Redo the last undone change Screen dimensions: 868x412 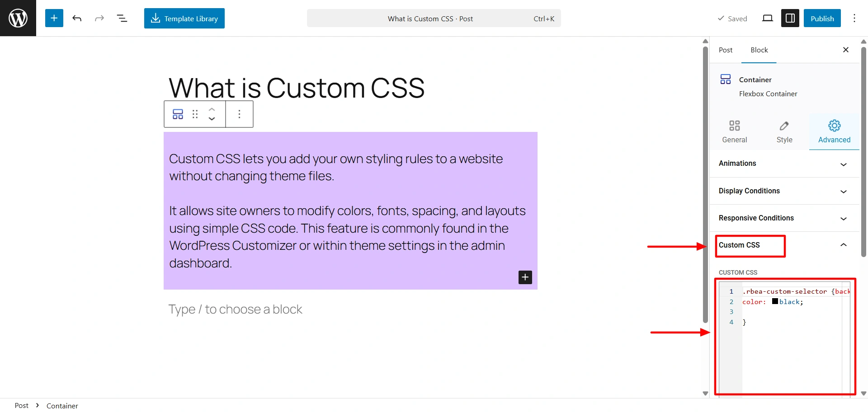tap(99, 18)
